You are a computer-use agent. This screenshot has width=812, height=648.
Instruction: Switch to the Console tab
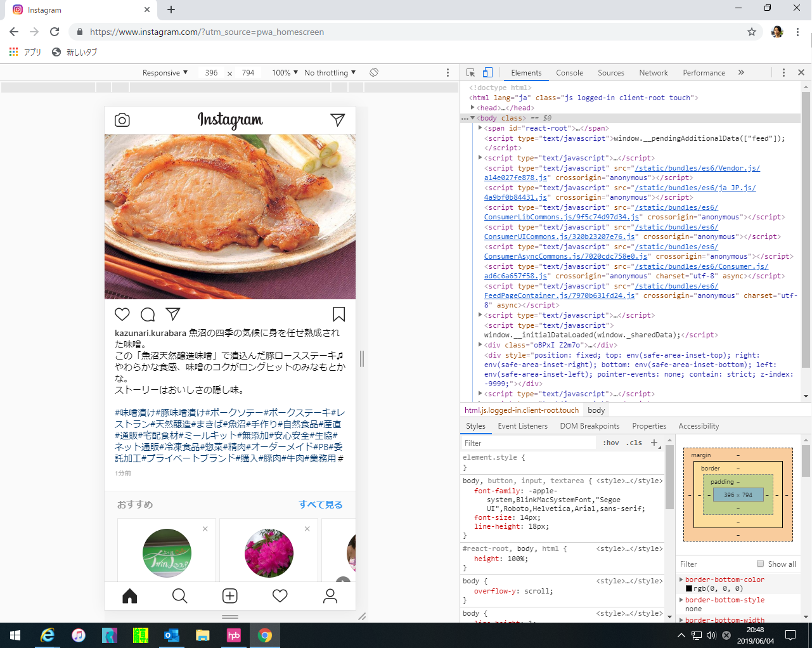click(x=569, y=73)
